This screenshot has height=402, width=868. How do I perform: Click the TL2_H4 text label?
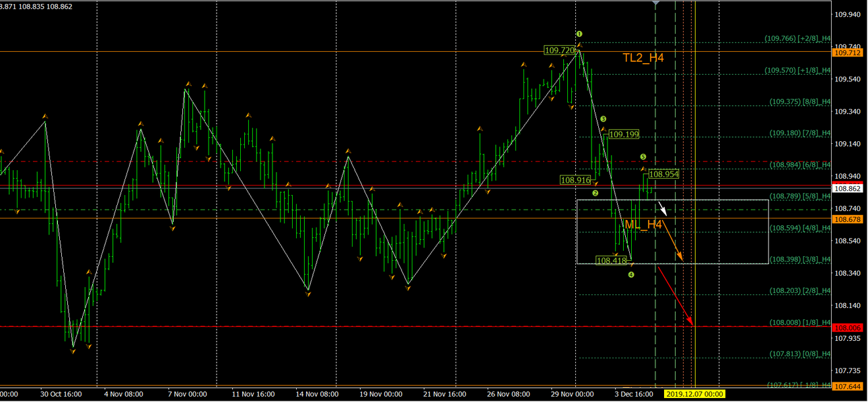click(643, 58)
